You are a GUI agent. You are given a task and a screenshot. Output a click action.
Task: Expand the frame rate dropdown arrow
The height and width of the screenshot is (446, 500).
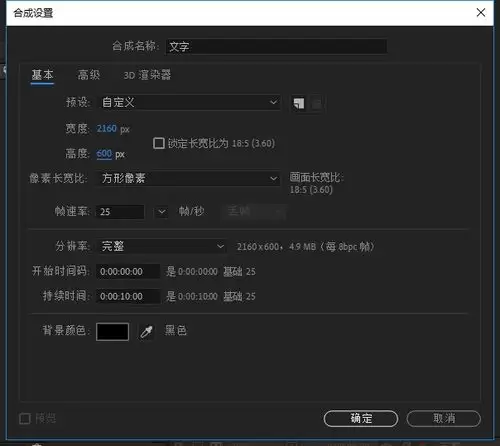(162, 212)
